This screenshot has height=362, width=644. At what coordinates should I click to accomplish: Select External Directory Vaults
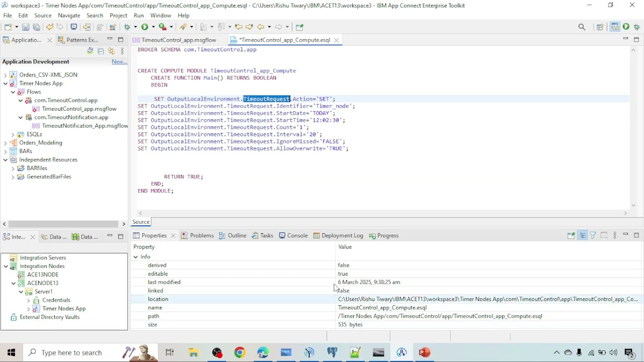click(49, 317)
